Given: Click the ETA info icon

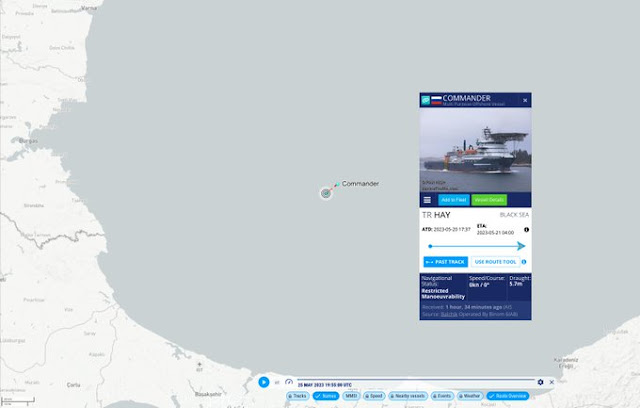Looking at the screenshot, I should (527, 230).
